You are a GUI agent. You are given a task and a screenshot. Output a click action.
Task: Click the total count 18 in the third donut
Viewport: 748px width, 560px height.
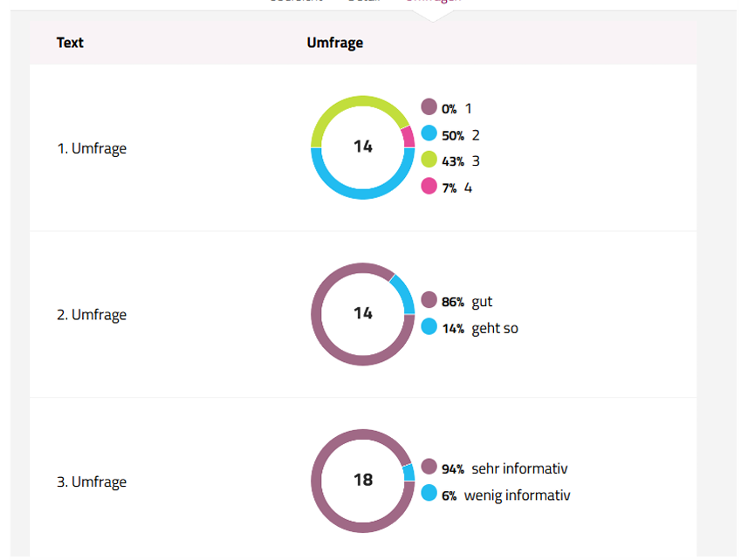[x=363, y=480]
